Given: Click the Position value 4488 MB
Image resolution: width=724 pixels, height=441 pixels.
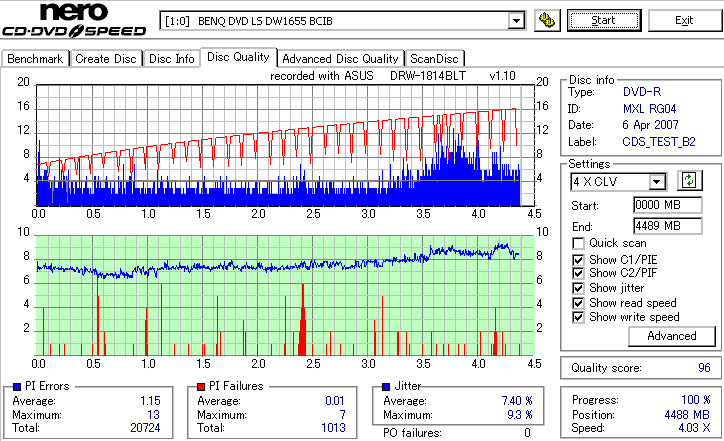Looking at the screenshot, I should (688, 415).
